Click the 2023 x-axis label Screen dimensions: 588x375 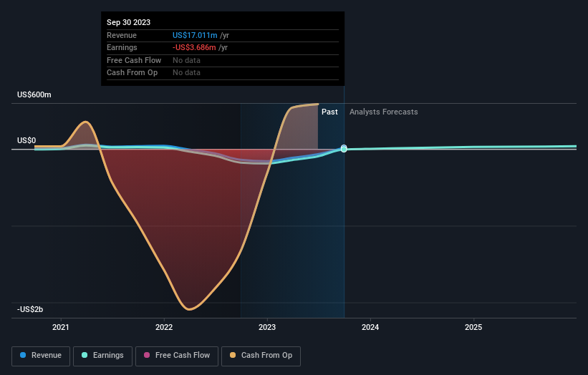[x=267, y=327]
